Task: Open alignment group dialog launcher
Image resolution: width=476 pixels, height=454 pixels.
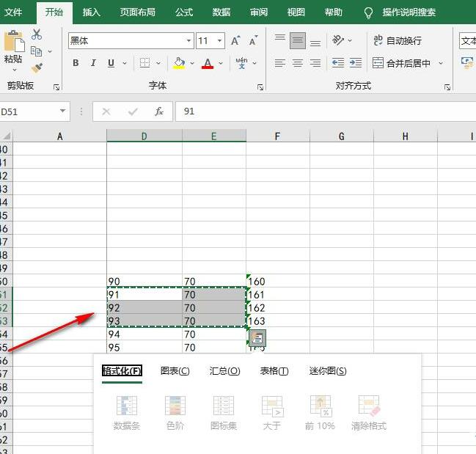Action: [x=447, y=87]
